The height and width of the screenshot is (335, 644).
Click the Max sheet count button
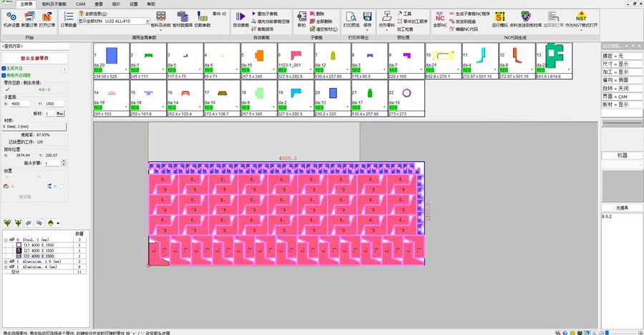(60, 113)
